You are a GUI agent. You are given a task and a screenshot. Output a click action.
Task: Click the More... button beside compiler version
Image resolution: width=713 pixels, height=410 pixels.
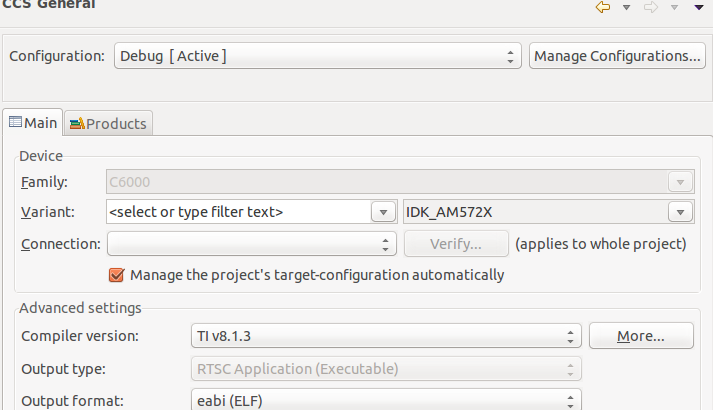(x=640, y=336)
